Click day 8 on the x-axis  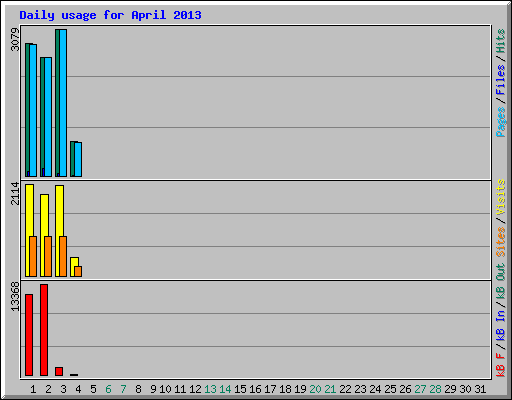(138, 389)
